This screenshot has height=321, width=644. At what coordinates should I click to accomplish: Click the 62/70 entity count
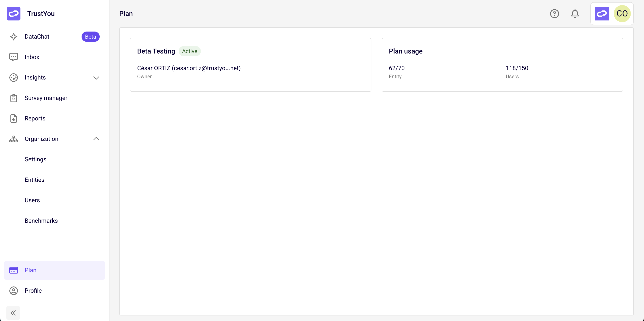click(x=397, y=68)
